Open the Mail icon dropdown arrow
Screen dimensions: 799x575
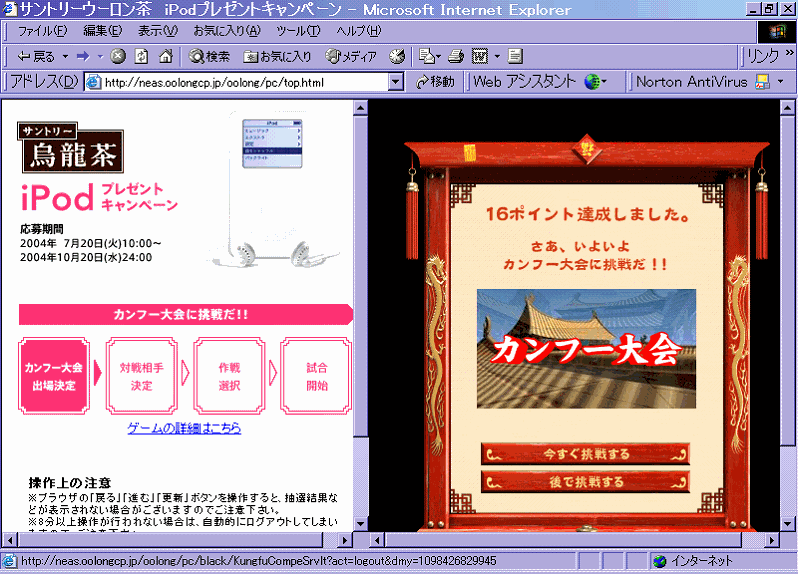click(439, 57)
